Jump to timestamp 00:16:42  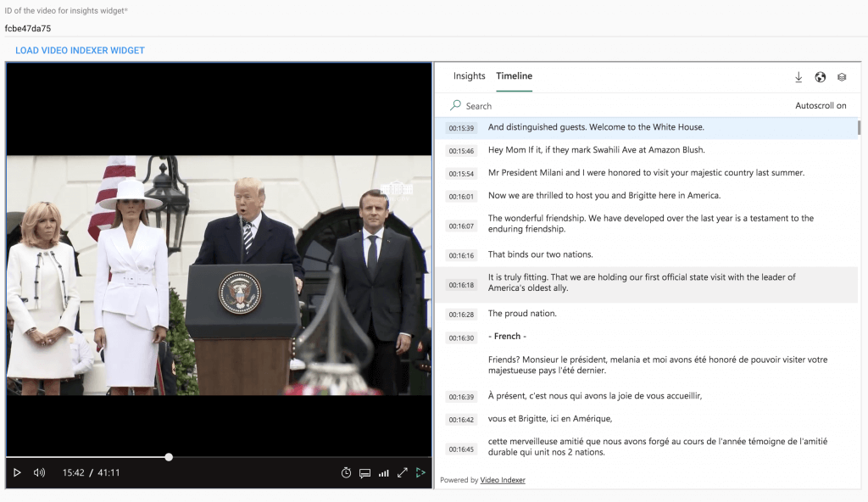pyautogui.click(x=461, y=420)
